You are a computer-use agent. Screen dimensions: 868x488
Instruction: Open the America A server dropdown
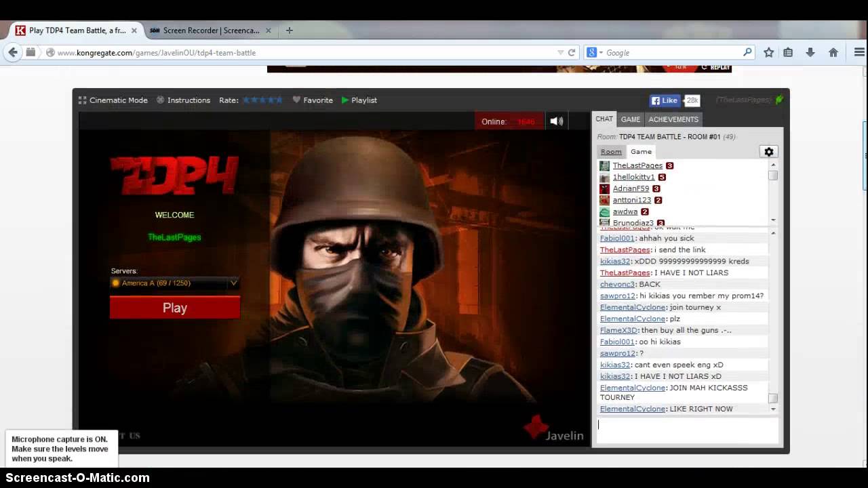(175, 283)
